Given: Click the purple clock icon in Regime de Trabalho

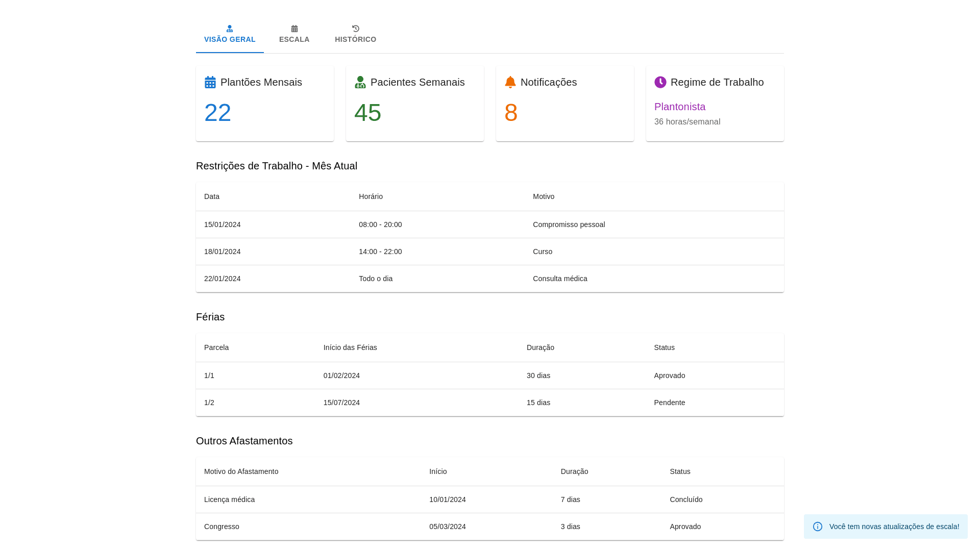Looking at the screenshot, I should coord(660,82).
